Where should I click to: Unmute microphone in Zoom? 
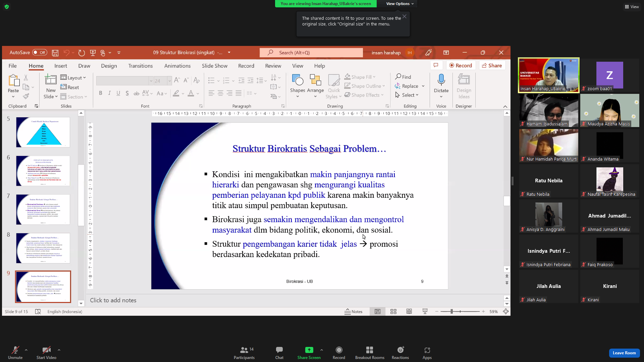[15, 353]
